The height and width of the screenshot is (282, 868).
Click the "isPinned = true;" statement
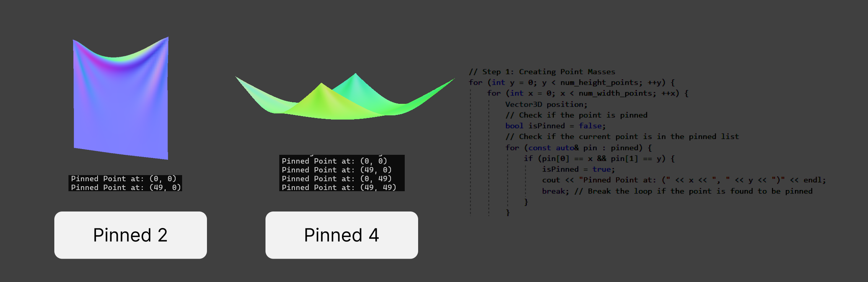[578, 169]
